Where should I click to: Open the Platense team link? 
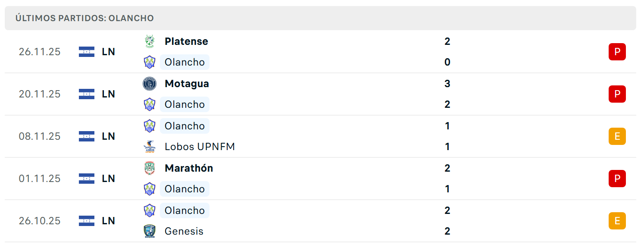click(186, 41)
